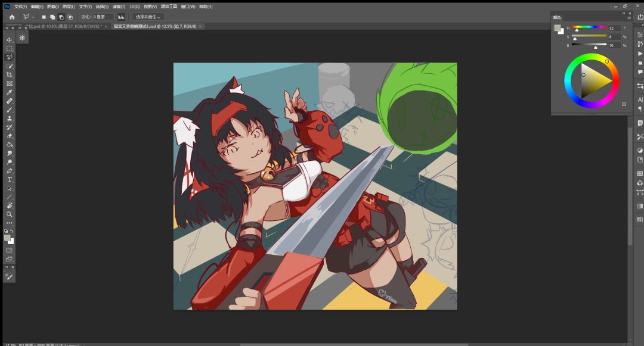Viewport: 644px width, 346px height.
Task: Click the hue H slider in Color panel
Action: (589, 27)
